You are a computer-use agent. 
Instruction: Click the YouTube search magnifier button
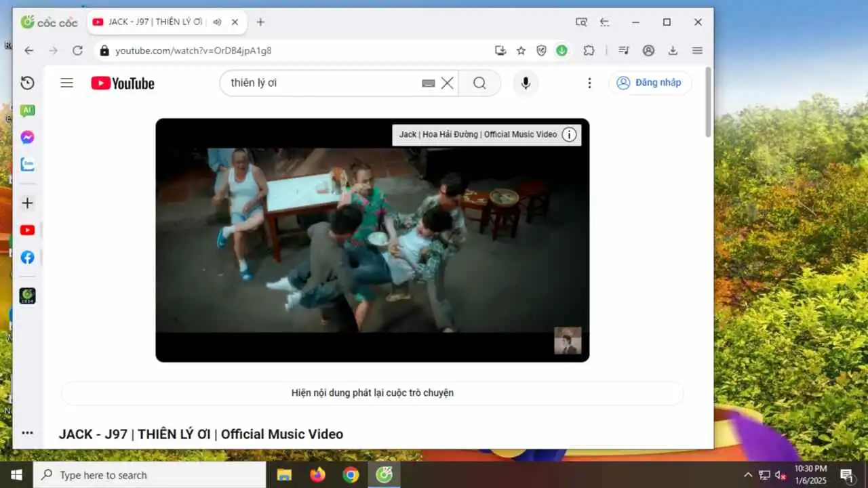tap(479, 83)
